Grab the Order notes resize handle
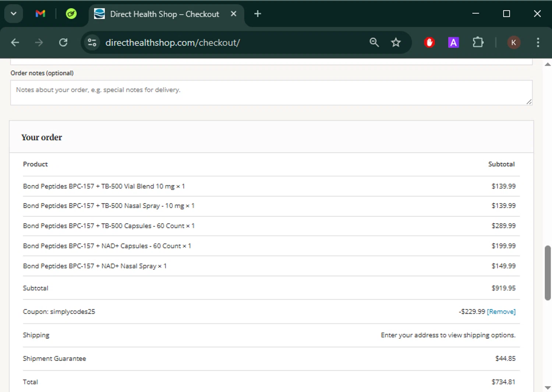 [x=529, y=102]
